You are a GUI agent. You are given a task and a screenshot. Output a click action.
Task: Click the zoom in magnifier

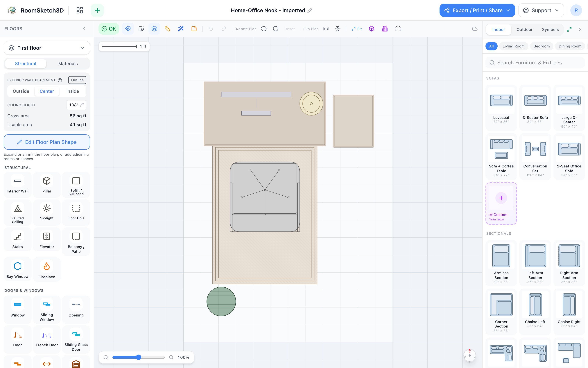pyautogui.click(x=171, y=357)
